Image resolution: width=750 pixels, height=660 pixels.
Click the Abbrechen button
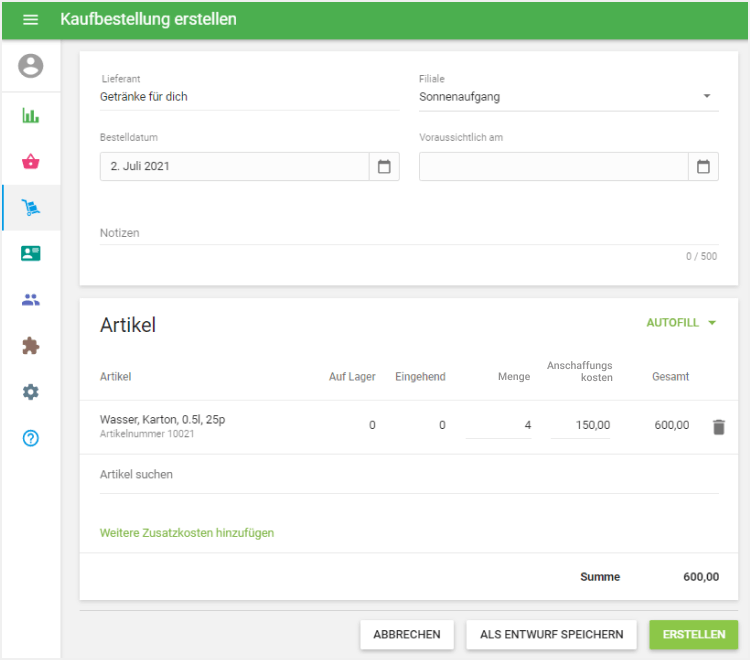tap(407, 634)
